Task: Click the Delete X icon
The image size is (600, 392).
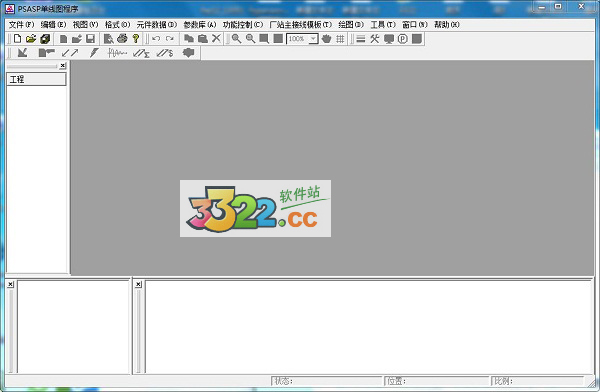Action: pos(216,38)
